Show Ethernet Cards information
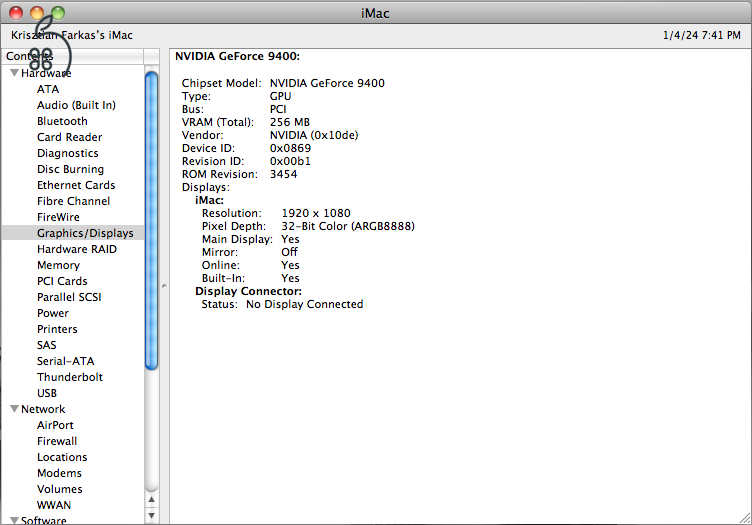Screen dimensions: 752x525 click(76, 185)
